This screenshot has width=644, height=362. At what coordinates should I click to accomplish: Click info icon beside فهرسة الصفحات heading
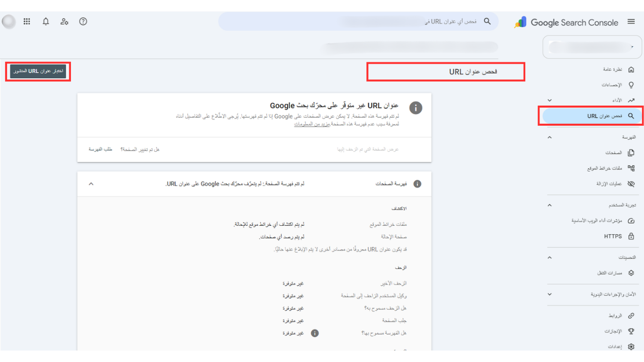tap(417, 184)
